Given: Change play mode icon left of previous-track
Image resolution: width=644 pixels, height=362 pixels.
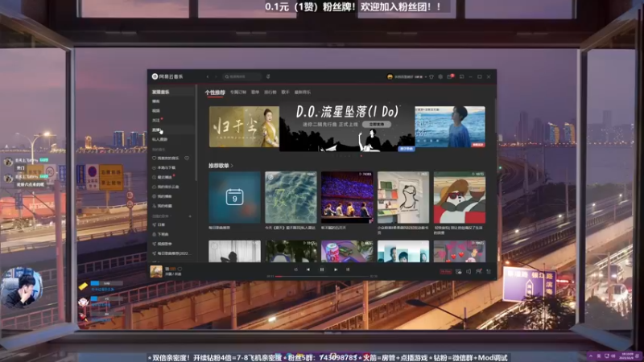Looking at the screenshot, I should click(295, 269).
